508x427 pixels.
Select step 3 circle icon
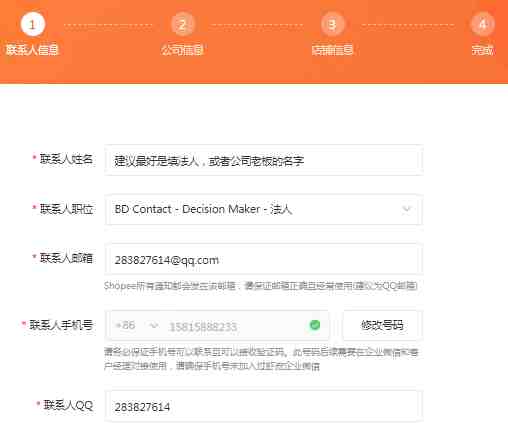(332, 24)
